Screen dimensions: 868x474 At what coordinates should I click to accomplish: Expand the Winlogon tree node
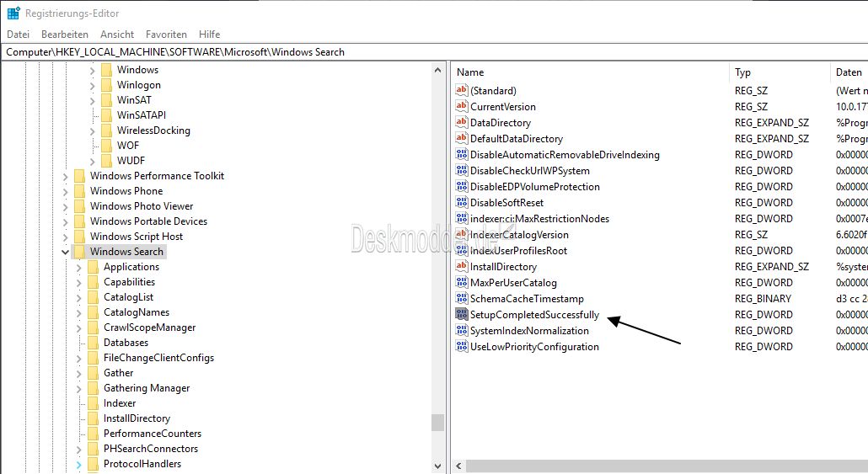tap(92, 85)
